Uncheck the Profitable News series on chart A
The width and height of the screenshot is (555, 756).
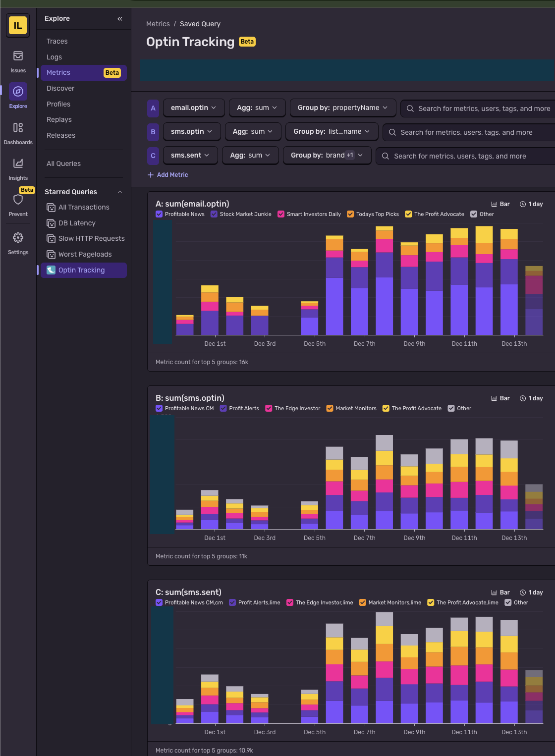[159, 214]
